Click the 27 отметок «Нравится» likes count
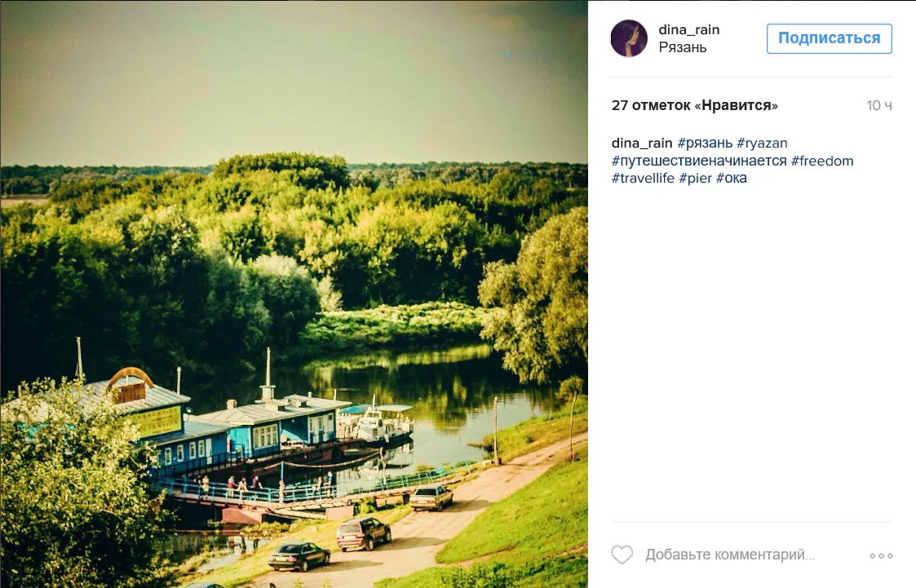 click(695, 106)
